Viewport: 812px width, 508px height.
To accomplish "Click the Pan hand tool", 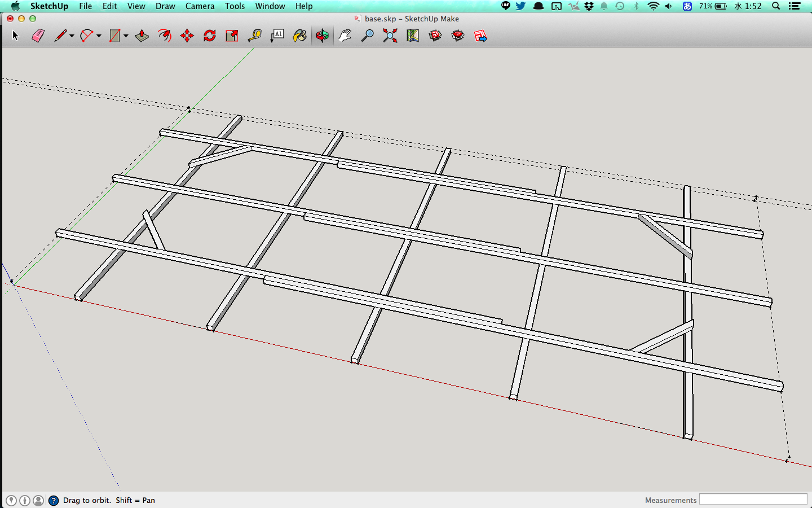I will pos(345,36).
